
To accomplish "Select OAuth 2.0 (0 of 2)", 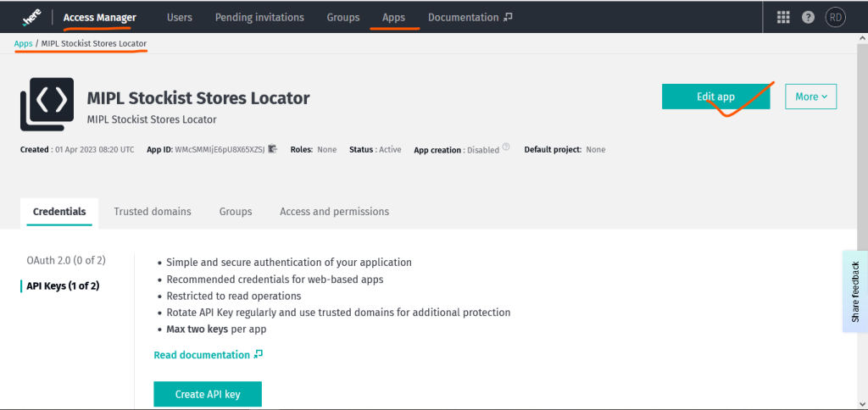I will click(x=66, y=259).
